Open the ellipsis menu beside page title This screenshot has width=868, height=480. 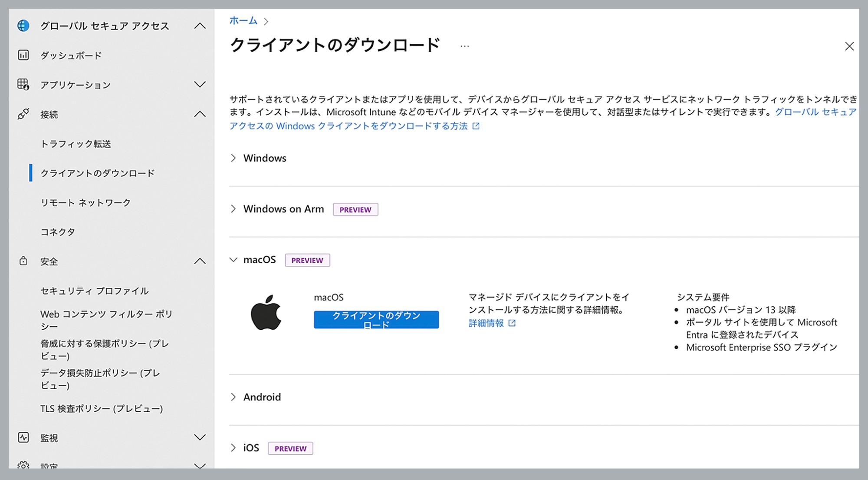coord(464,46)
